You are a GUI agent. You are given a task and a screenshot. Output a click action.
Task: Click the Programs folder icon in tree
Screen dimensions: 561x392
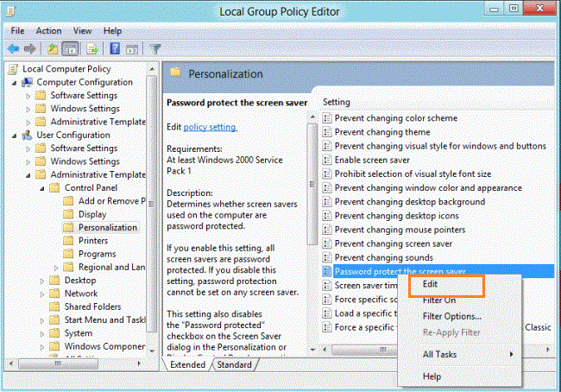tap(68, 254)
